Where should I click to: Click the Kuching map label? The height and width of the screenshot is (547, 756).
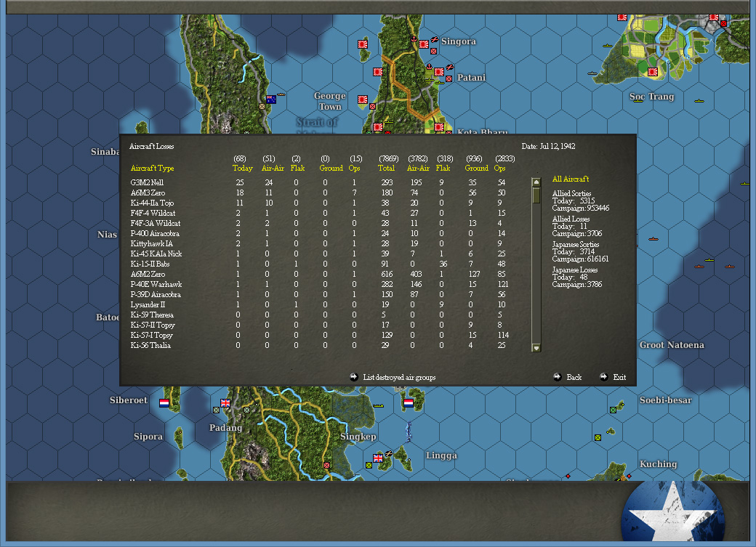click(658, 464)
